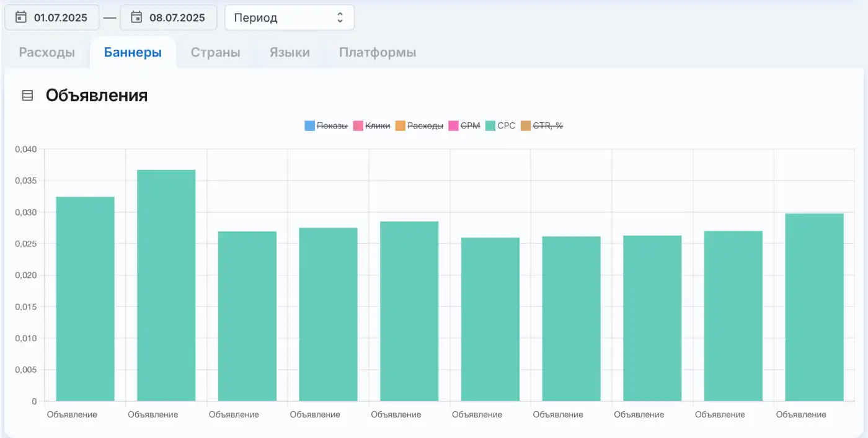Enable the CPM series via legend label
This screenshot has width=868, height=438.
[x=471, y=126]
